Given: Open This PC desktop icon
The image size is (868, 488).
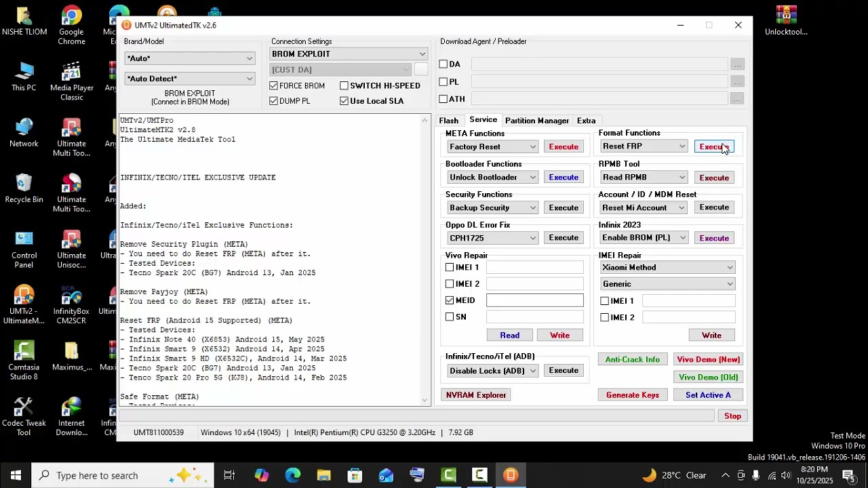Looking at the screenshot, I should coord(24,76).
